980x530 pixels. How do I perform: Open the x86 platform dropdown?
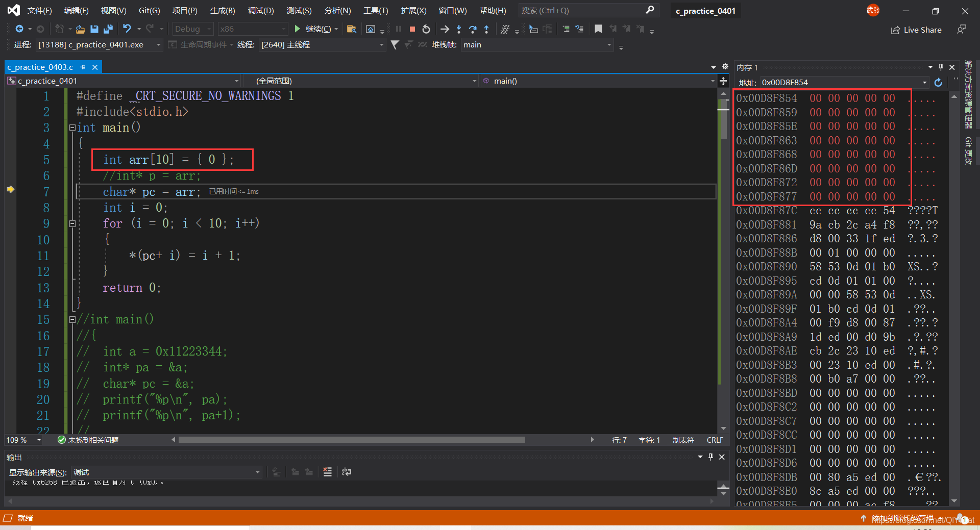coord(253,29)
